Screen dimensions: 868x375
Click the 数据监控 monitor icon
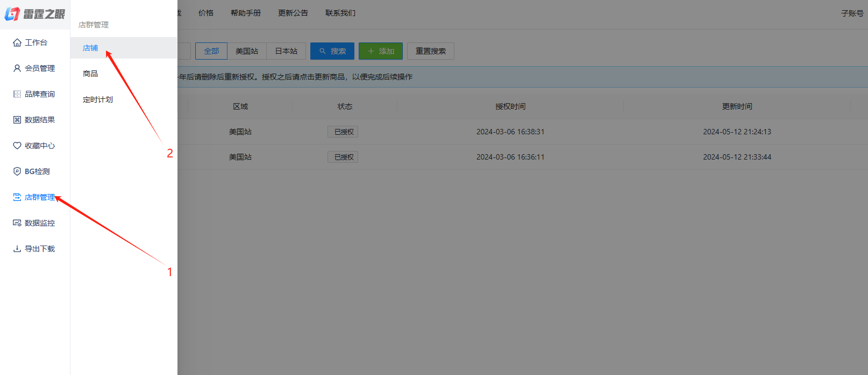[x=17, y=223]
